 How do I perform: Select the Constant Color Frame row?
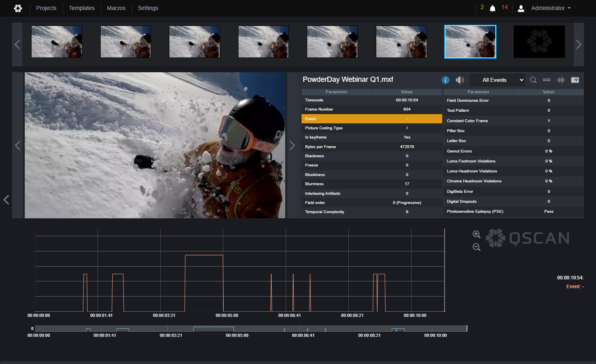[513, 121]
